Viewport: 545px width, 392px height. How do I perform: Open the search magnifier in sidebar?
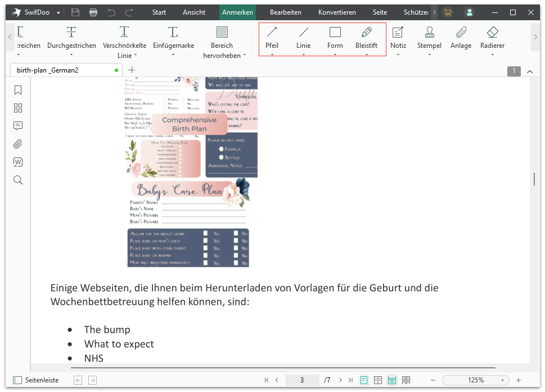click(18, 180)
